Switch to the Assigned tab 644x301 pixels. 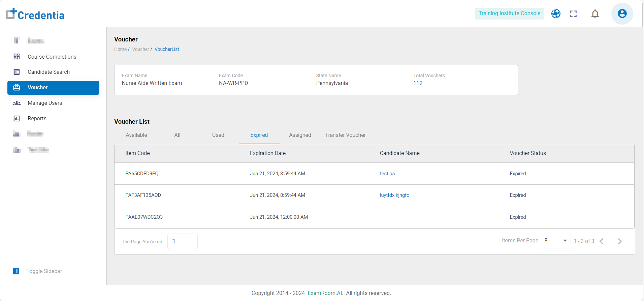300,135
